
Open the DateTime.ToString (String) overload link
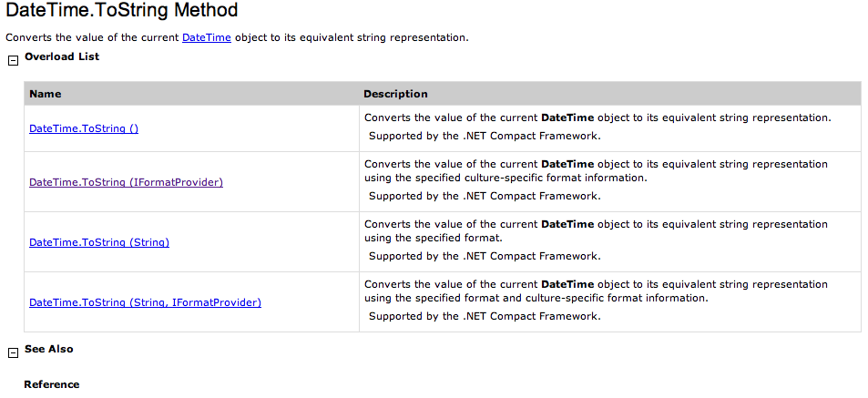click(x=99, y=242)
